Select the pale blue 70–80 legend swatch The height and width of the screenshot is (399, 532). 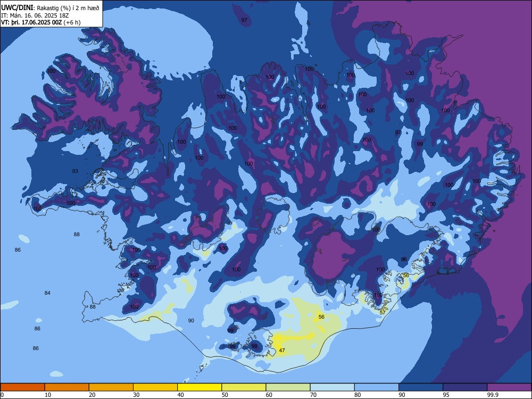pyautogui.click(x=332, y=387)
